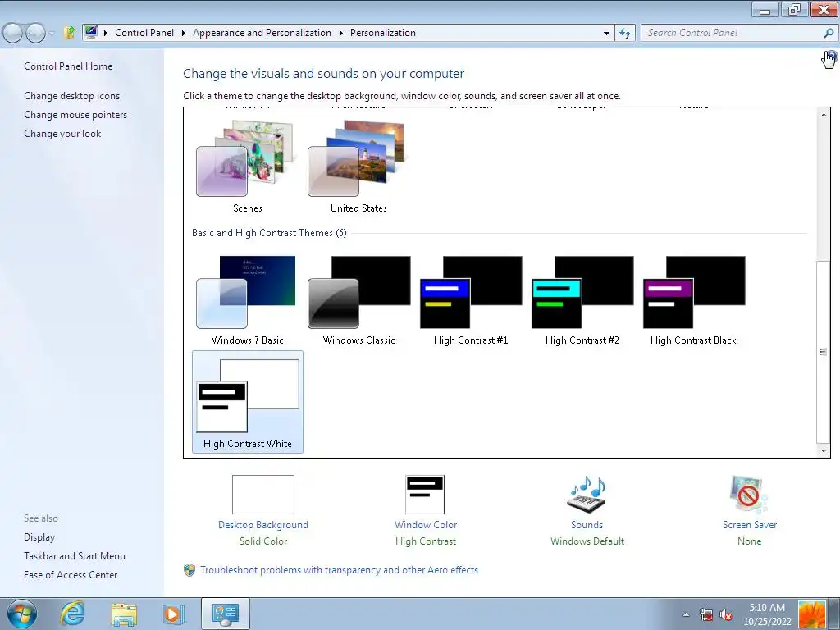Click the muted volume tray icon
This screenshot has width=840, height=630.
pos(726,614)
